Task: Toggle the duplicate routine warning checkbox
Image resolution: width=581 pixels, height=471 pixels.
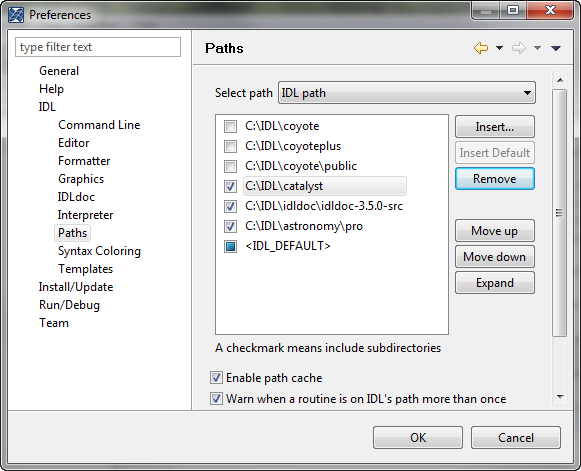Action: click(x=216, y=399)
